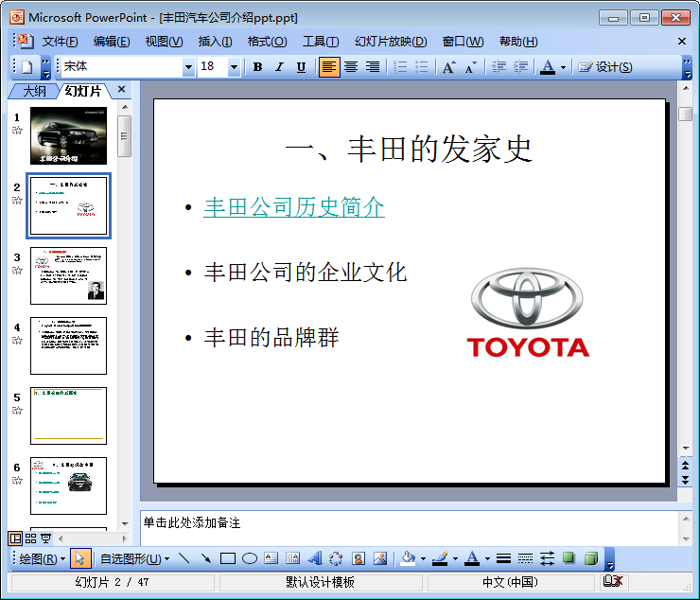Open the font size dropdown showing 18
This screenshot has height=600, width=700.
pyautogui.click(x=234, y=67)
